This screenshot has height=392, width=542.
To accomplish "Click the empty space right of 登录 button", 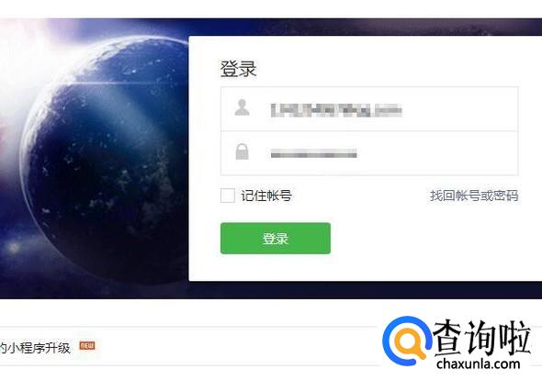I will click(x=425, y=239).
